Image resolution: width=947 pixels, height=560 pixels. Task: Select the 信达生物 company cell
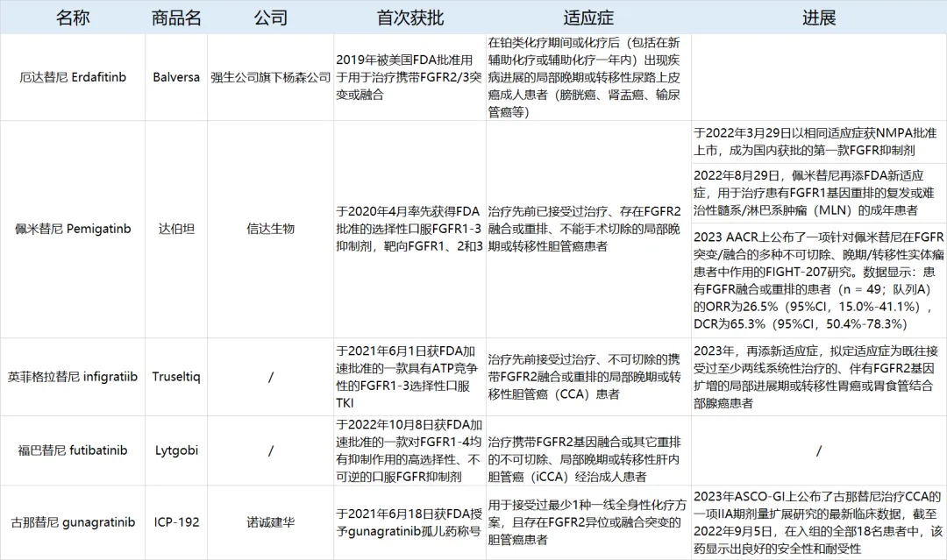270,229
